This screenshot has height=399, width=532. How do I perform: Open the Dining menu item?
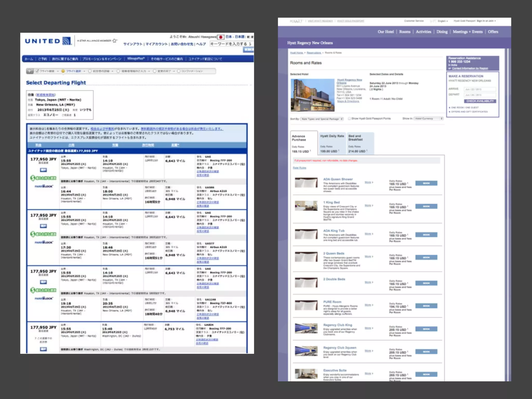point(442,32)
